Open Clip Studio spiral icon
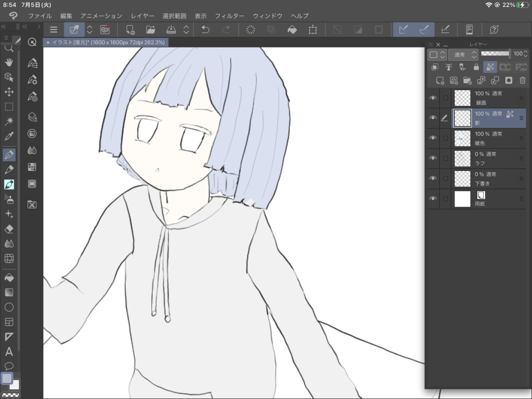Viewport: 532px width, 399px height. [x=105, y=29]
